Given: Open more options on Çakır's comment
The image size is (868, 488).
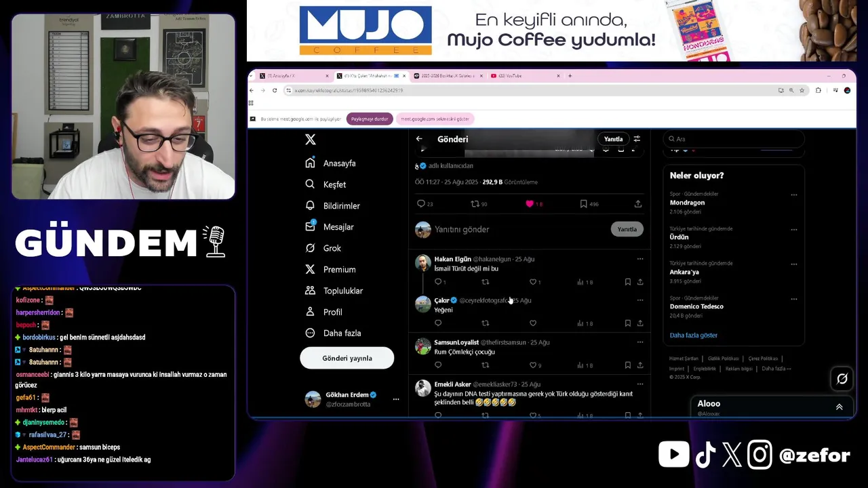Looking at the screenshot, I should (x=640, y=300).
